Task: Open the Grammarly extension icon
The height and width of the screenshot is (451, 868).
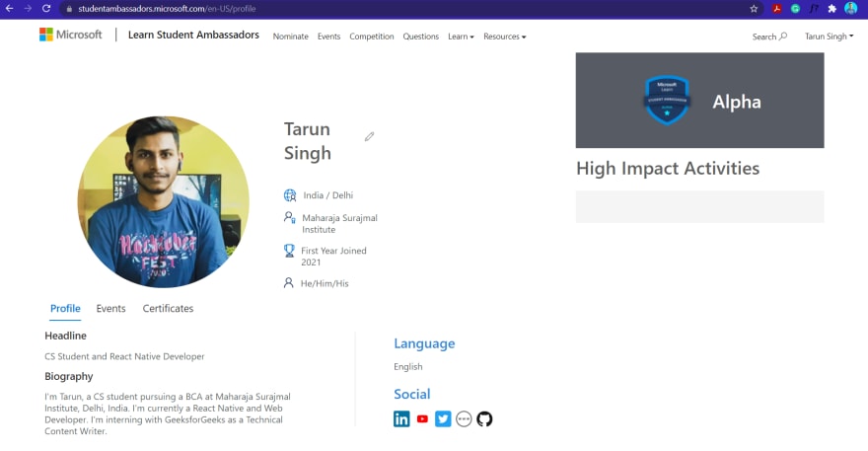Action: tap(795, 8)
